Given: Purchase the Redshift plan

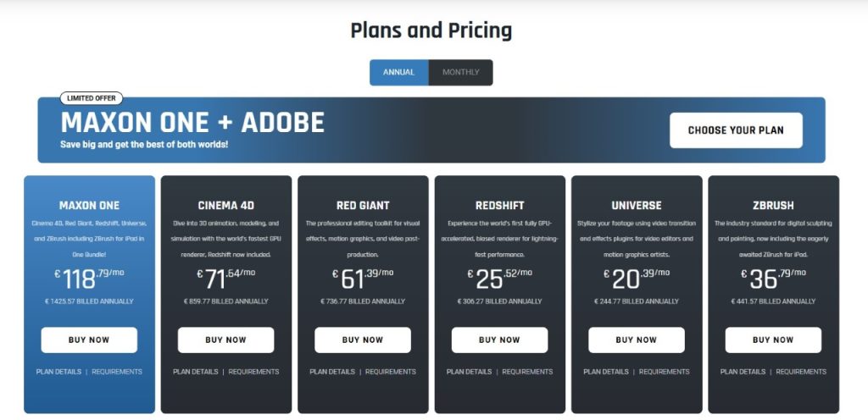Looking at the screenshot, I should point(499,340).
